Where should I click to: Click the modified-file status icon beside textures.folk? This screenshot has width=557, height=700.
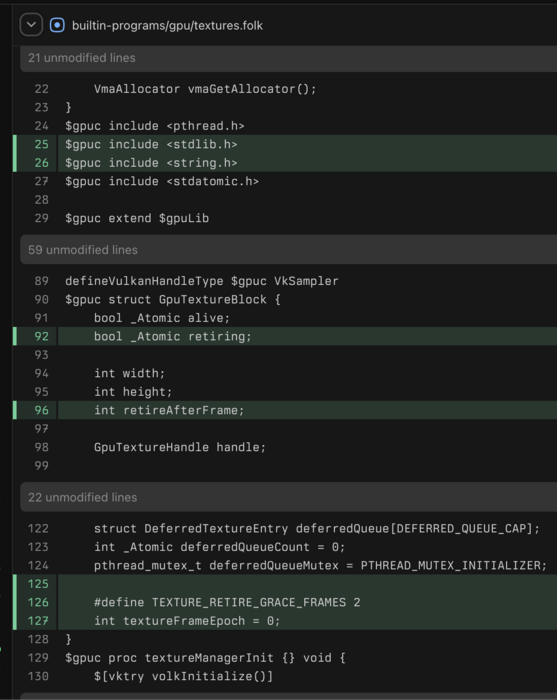click(x=57, y=25)
